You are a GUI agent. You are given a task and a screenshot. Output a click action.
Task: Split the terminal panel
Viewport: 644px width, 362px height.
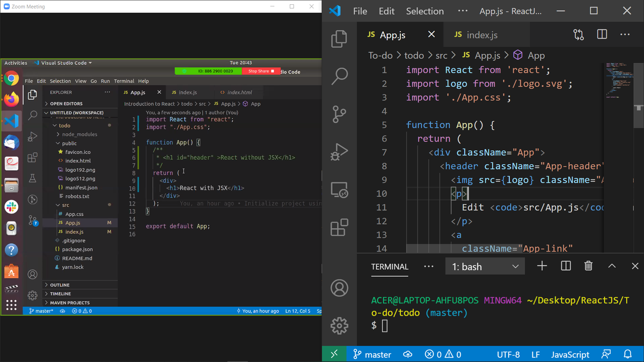566,266
